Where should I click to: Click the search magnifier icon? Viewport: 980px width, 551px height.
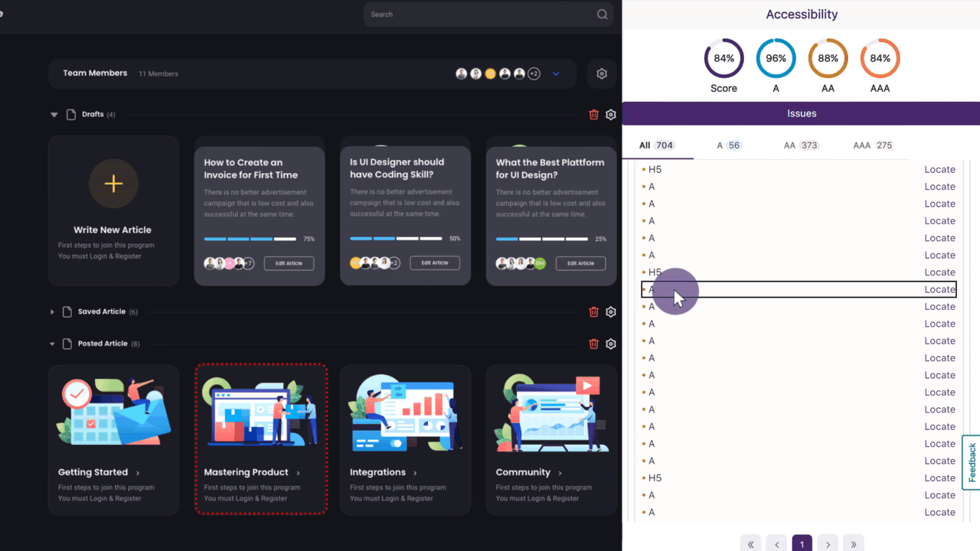point(602,14)
